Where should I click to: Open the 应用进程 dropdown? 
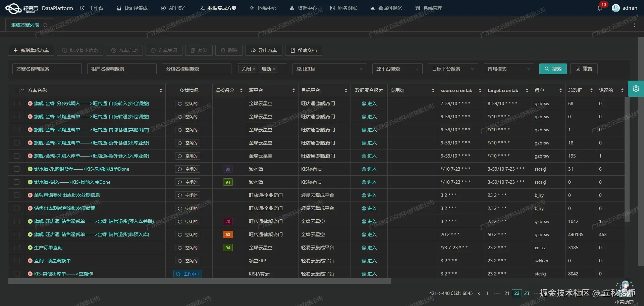coord(329,69)
